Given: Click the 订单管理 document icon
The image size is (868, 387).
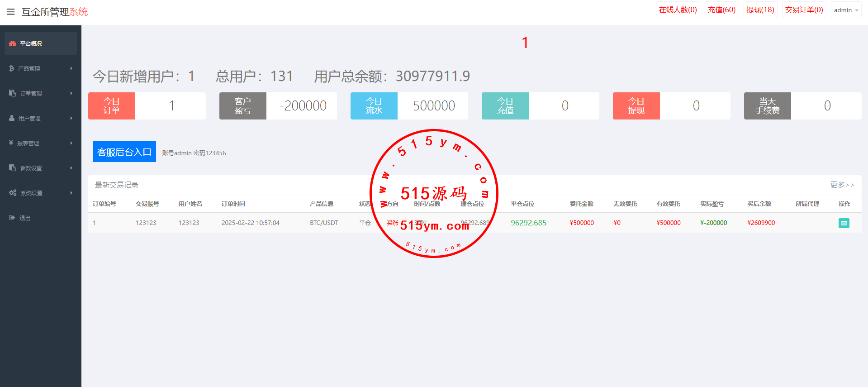Looking at the screenshot, I should coord(13,93).
